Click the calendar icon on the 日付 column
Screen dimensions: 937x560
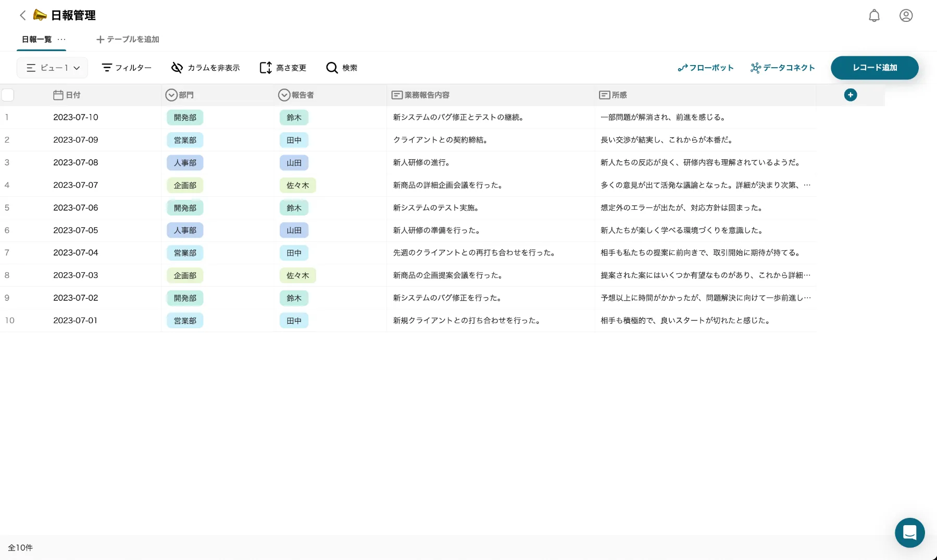pos(58,95)
